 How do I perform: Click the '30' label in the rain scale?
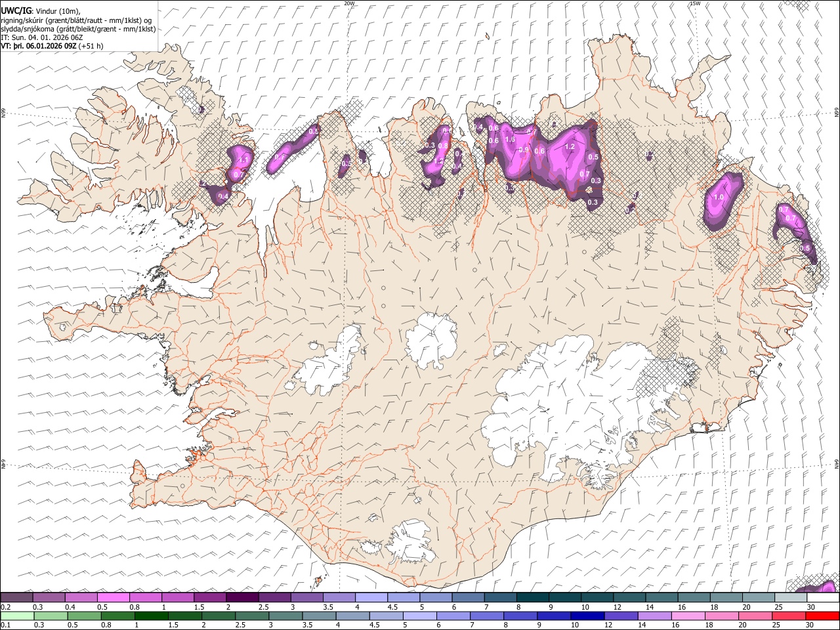[811, 625]
